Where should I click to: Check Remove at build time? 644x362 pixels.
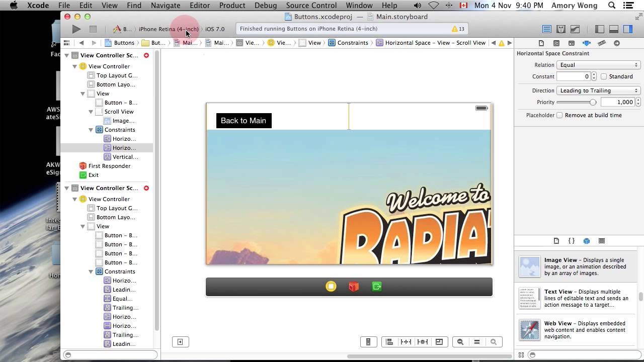pyautogui.click(x=559, y=115)
